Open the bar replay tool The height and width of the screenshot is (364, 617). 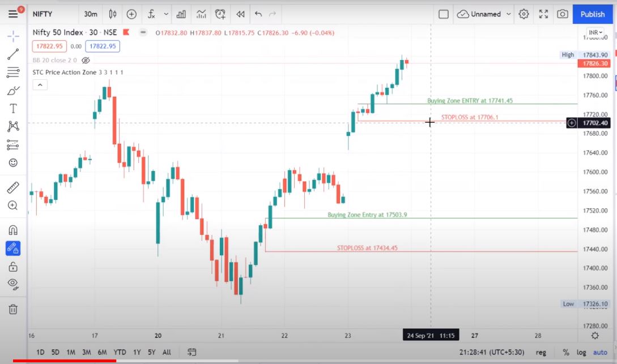click(240, 14)
